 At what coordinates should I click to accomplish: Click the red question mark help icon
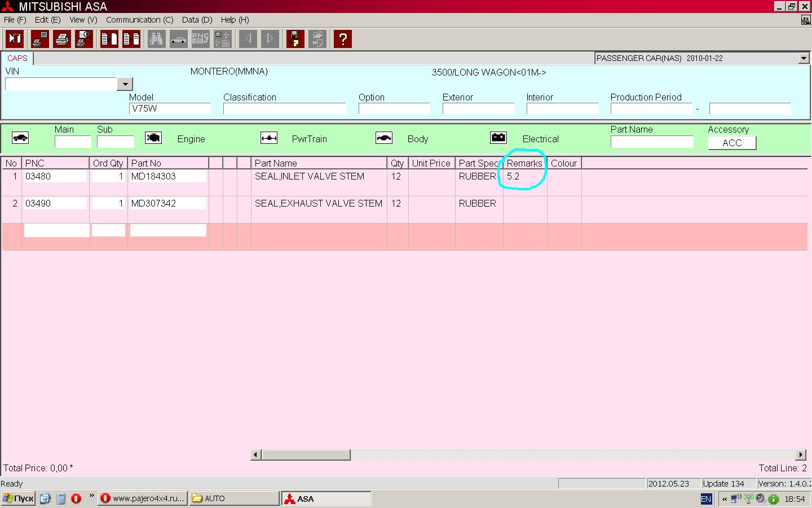[342, 39]
